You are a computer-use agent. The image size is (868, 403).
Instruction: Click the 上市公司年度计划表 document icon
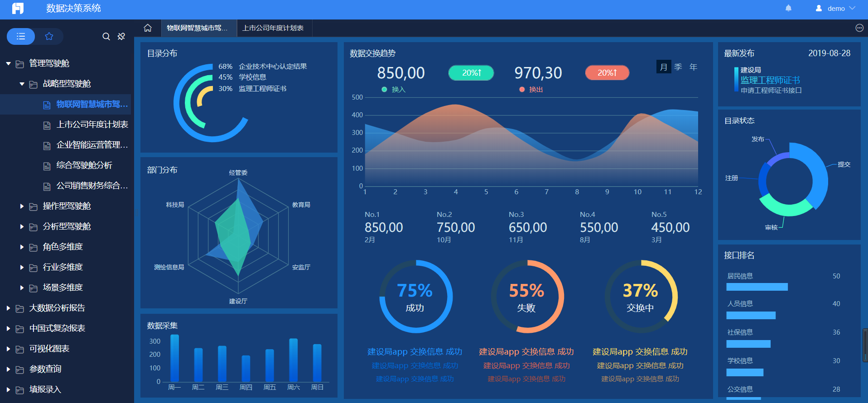tap(47, 125)
